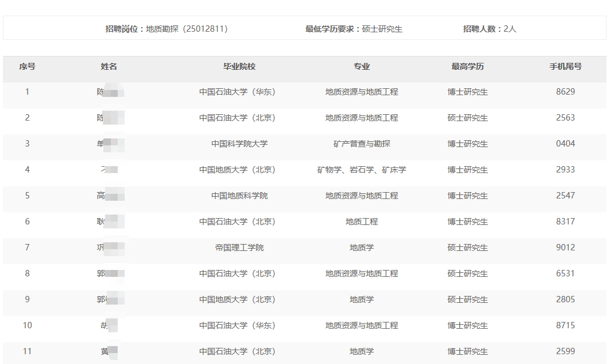The image size is (607, 364).
Task: Select the 地质工程 major in row 6
Action: tap(362, 222)
